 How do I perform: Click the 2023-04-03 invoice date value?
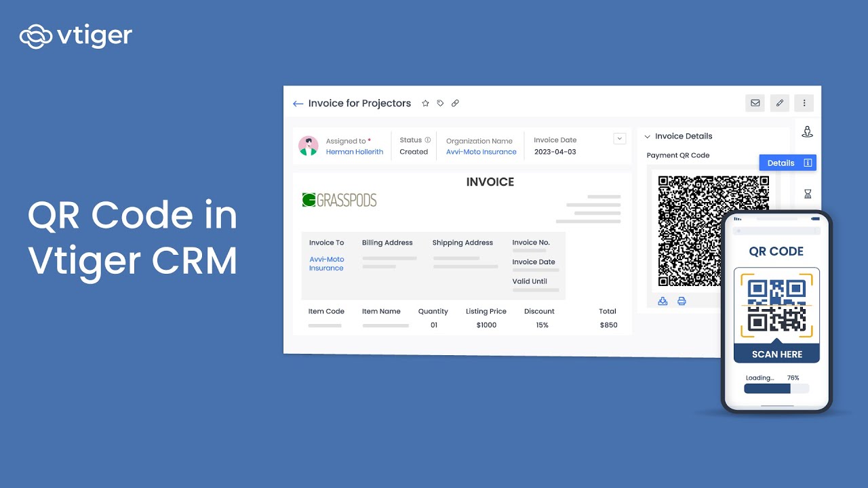555,152
